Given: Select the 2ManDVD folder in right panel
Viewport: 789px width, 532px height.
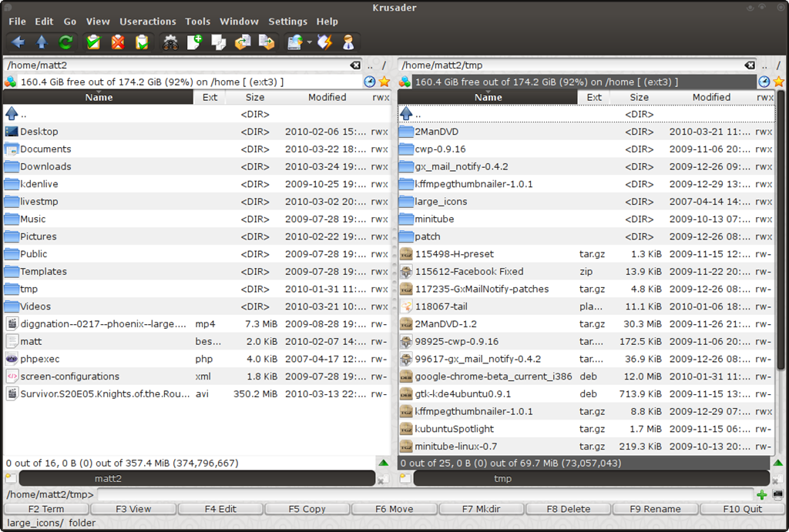Looking at the screenshot, I should 586,132.
